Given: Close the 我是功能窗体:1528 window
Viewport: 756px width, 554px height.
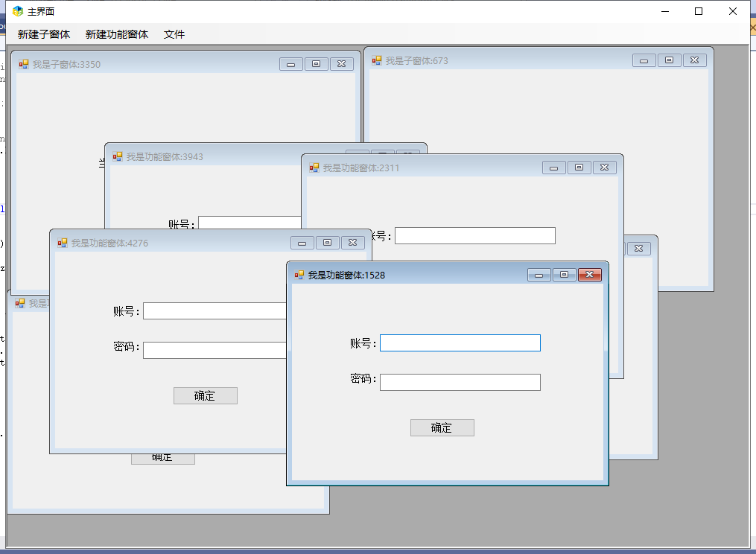Looking at the screenshot, I should (x=589, y=275).
